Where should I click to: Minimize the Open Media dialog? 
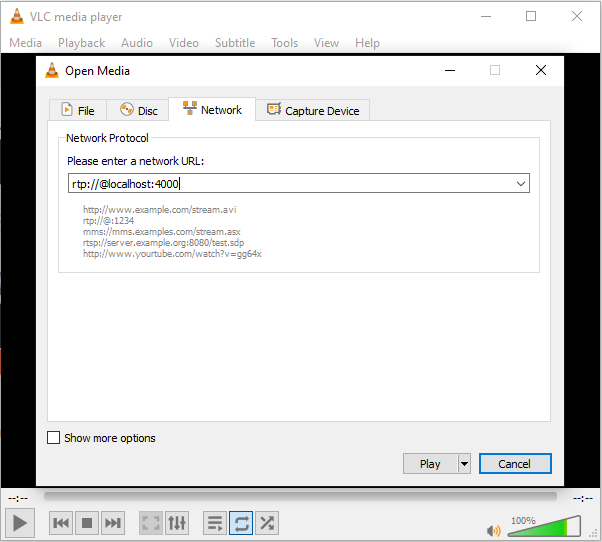(x=450, y=70)
